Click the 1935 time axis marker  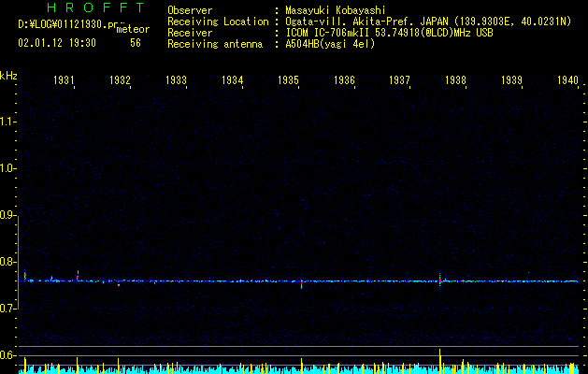point(288,79)
